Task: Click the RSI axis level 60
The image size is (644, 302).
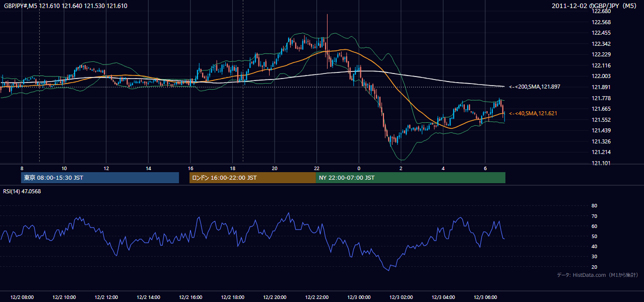Action: pyautogui.click(x=594, y=226)
